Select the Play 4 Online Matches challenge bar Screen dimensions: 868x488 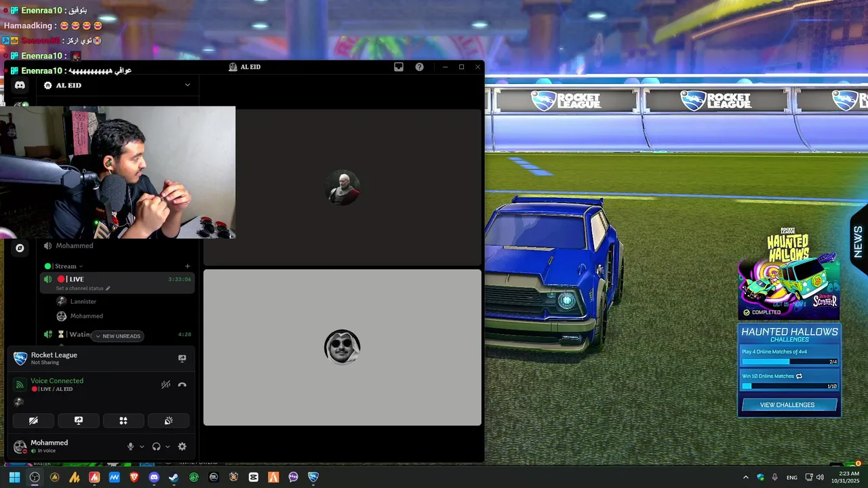(789, 357)
